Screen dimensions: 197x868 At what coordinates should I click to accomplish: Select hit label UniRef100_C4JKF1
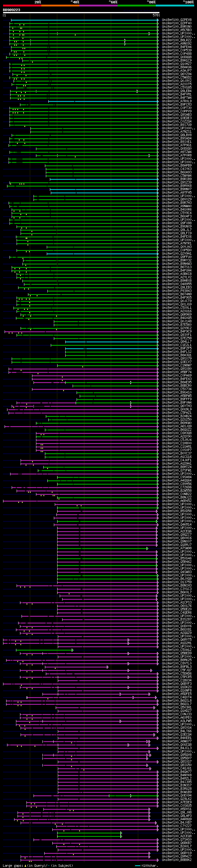pyautogui.click(x=177, y=460)
